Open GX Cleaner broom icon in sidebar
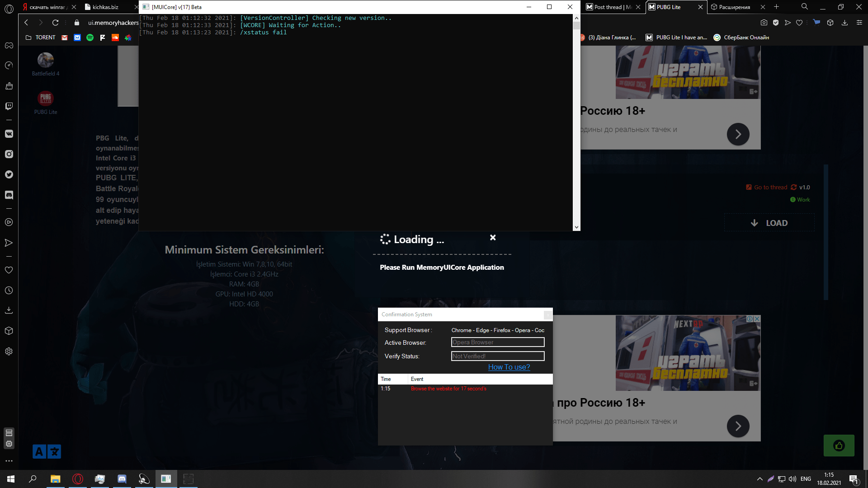 click(9, 86)
